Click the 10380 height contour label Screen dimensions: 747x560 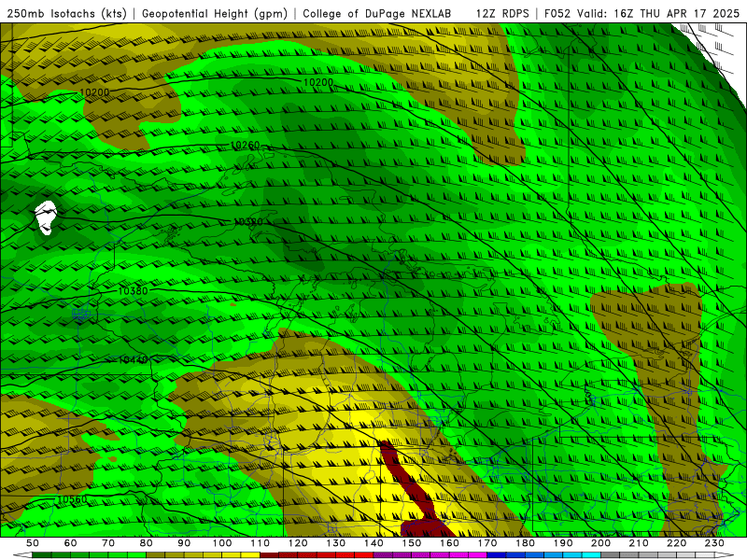pyautogui.click(x=133, y=291)
